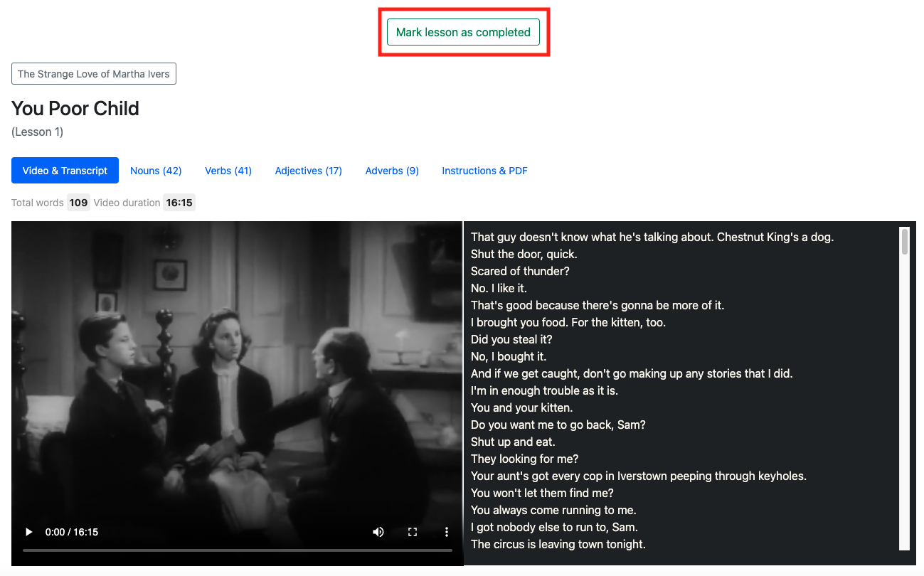The width and height of the screenshot is (924, 576).
Task: Enter fullscreen video mode
Action: tap(413, 532)
